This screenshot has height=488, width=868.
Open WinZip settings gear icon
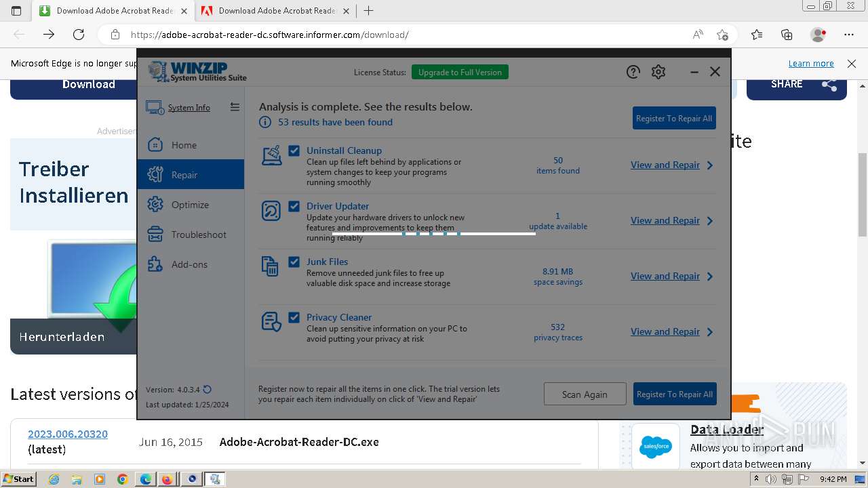coord(658,72)
